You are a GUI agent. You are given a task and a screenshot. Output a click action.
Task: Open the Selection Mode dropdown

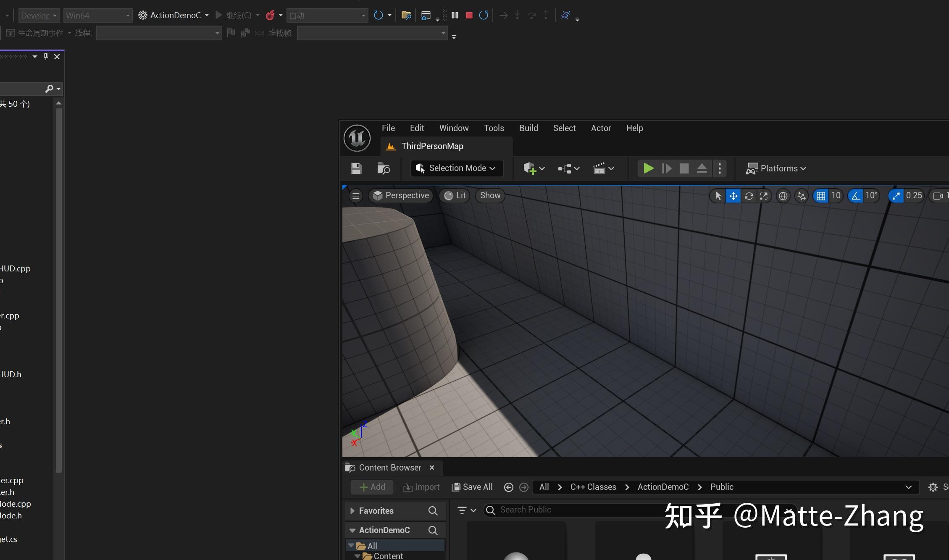click(457, 168)
